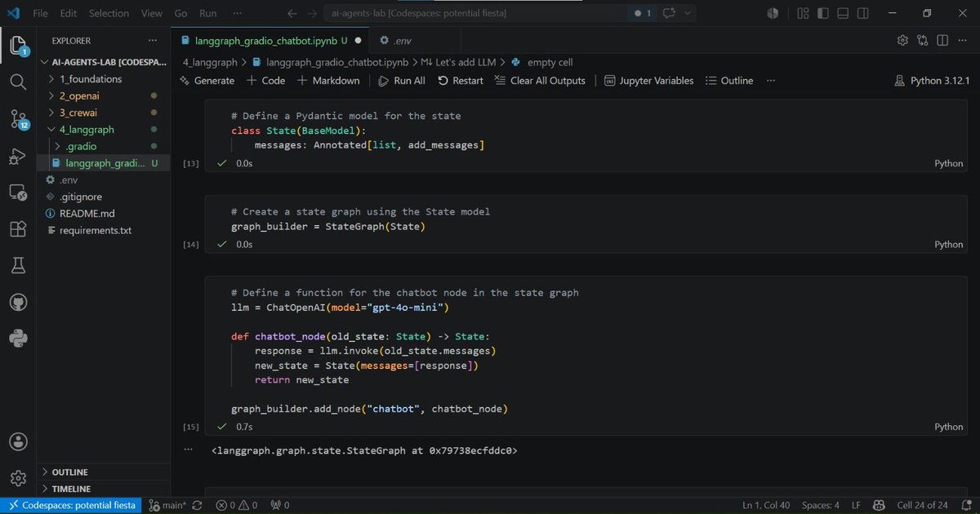Open the Run and Debug view
The height and width of the screenshot is (514, 980).
pyautogui.click(x=18, y=156)
